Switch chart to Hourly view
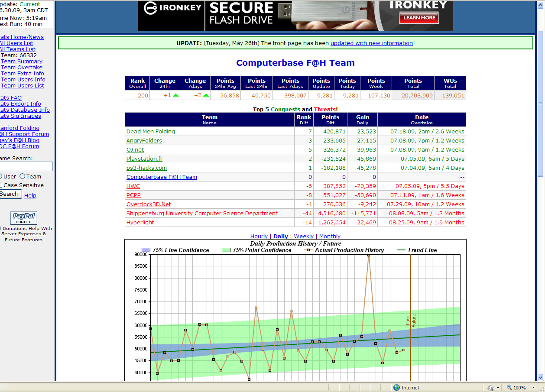545x392 pixels. click(259, 236)
